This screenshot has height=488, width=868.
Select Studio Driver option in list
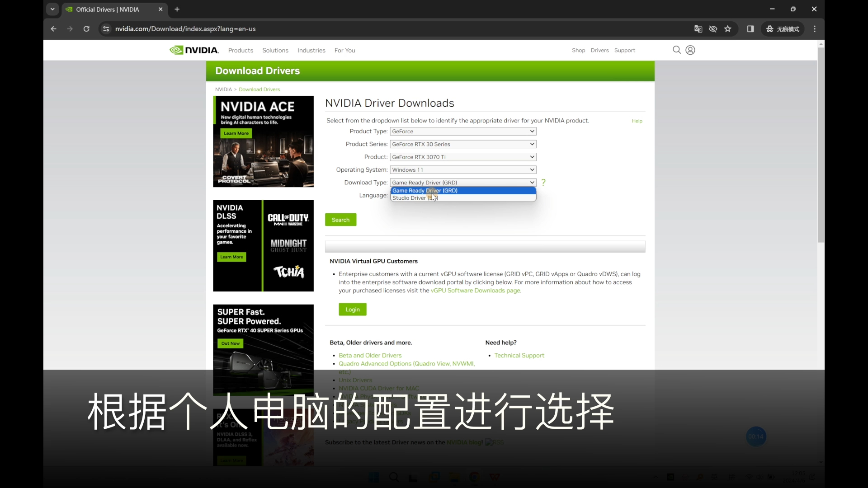tap(463, 198)
